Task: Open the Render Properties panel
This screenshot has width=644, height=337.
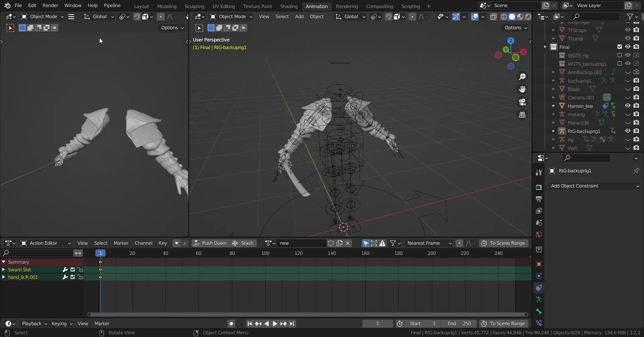Action: coord(539,186)
